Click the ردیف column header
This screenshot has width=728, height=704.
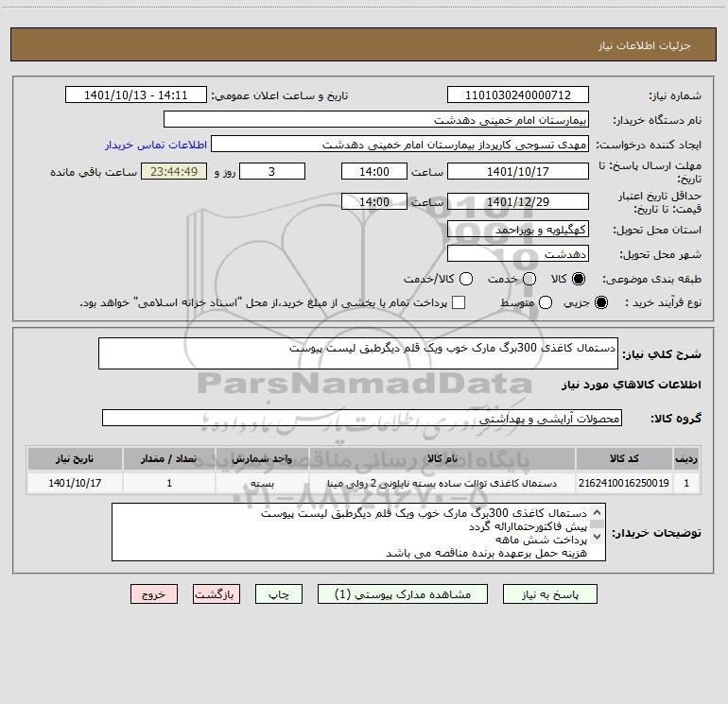pyautogui.click(x=686, y=458)
